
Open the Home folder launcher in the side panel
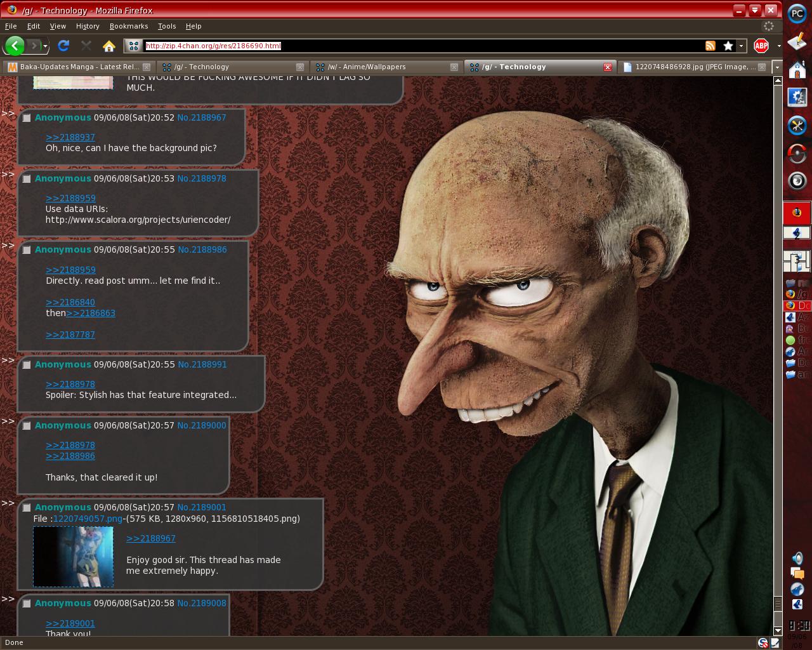click(x=797, y=69)
